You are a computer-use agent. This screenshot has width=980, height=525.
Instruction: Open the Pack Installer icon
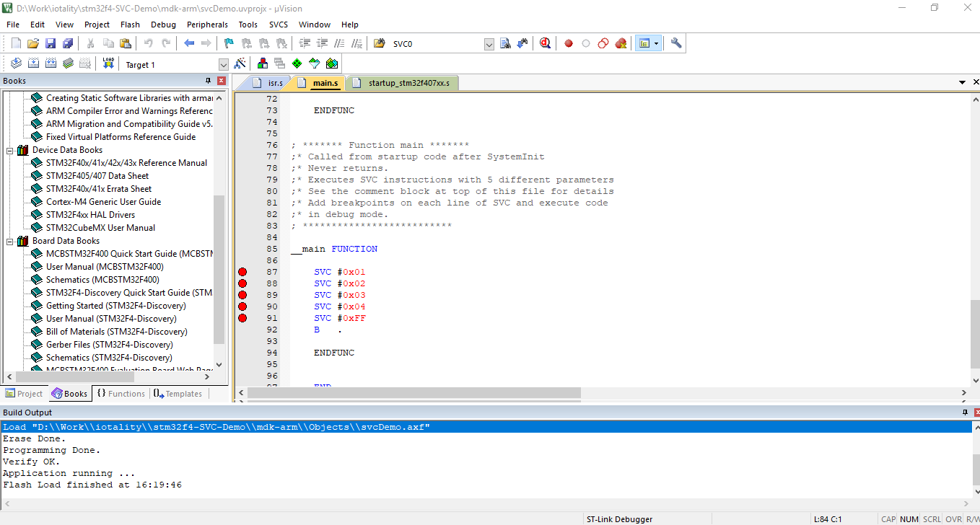[331, 63]
